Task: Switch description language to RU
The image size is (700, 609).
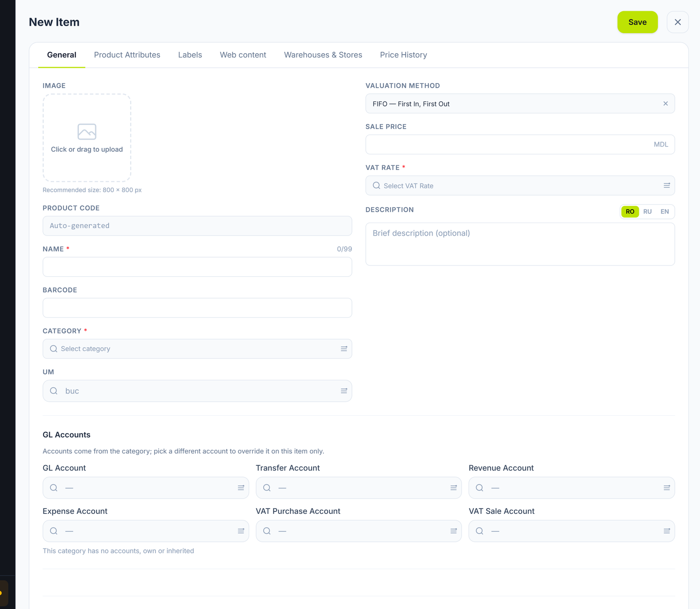Action: click(x=647, y=211)
